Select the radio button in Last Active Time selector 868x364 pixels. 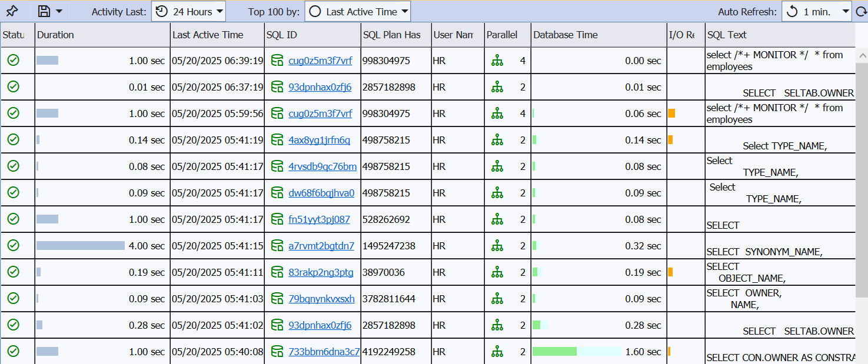[315, 11]
